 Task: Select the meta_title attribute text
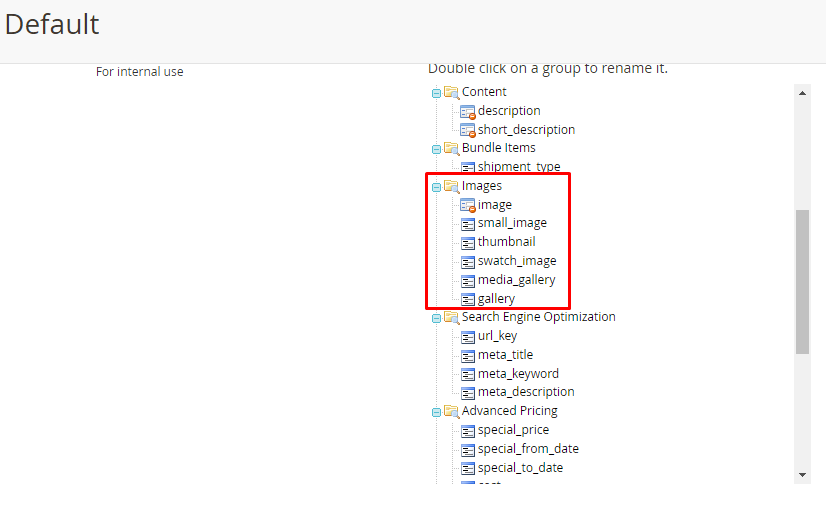click(x=505, y=355)
